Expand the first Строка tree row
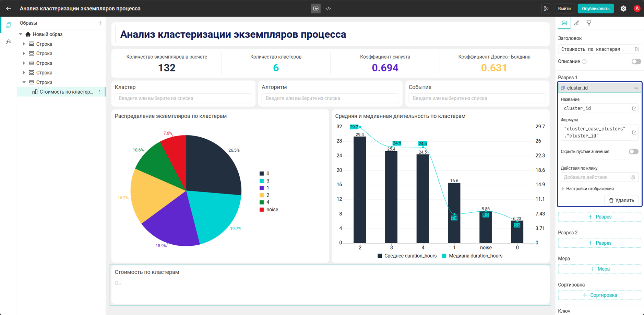644x315 pixels. coord(24,44)
